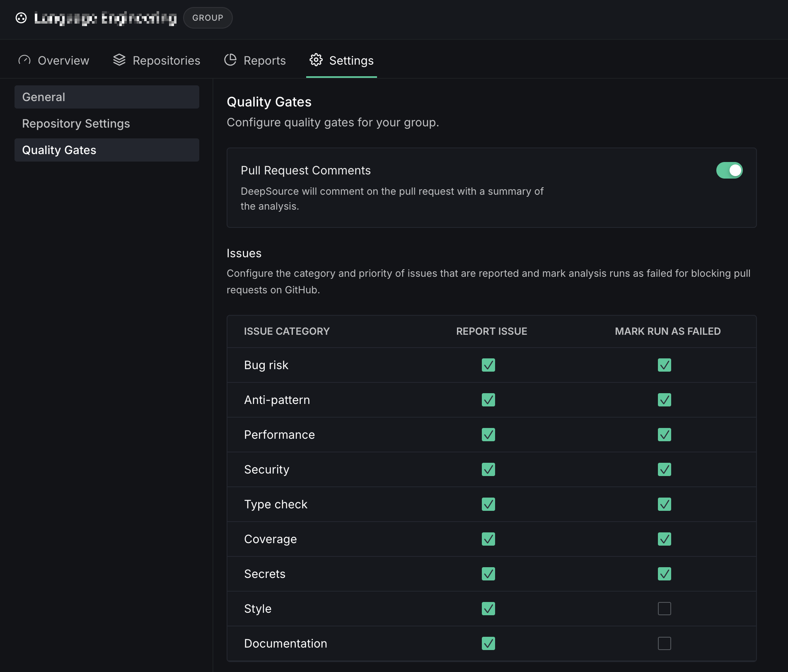The height and width of the screenshot is (672, 788).
Task: Click the Repositories stack icon
Action: click(119, 60)
